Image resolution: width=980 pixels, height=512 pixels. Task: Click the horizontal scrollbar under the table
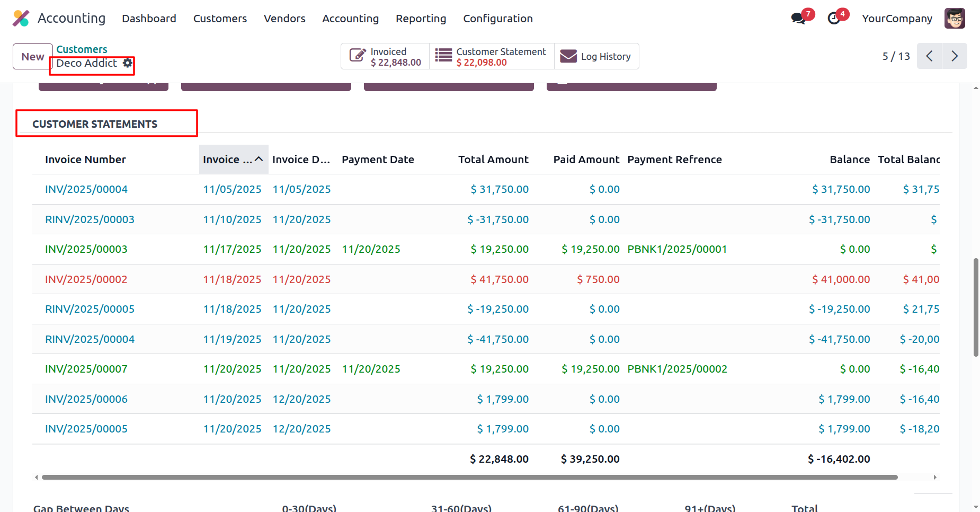point(469,477)
